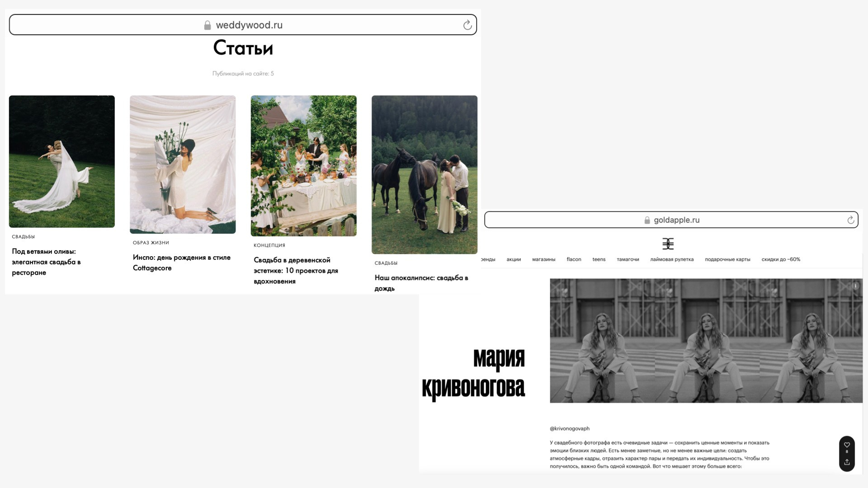This screenshot has width=868, height=488.
Task: Click the info icon on banner photo
Action: [x=855, y=286]
